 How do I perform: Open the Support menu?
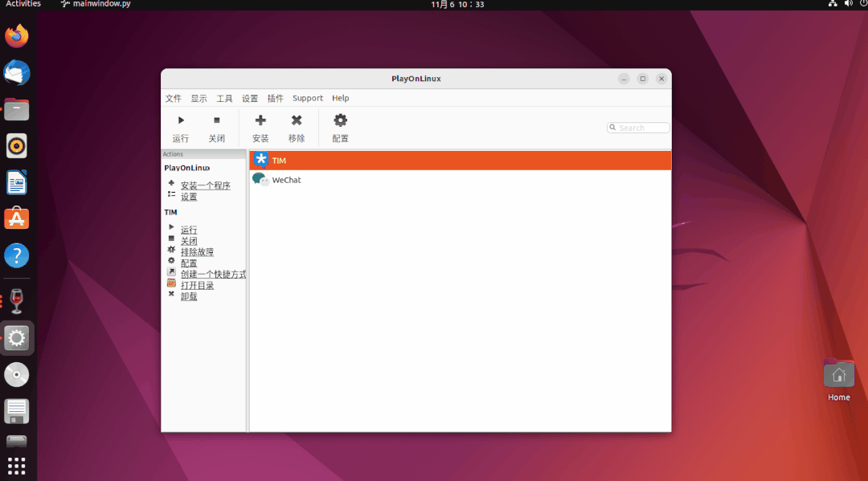coord(308,98)
